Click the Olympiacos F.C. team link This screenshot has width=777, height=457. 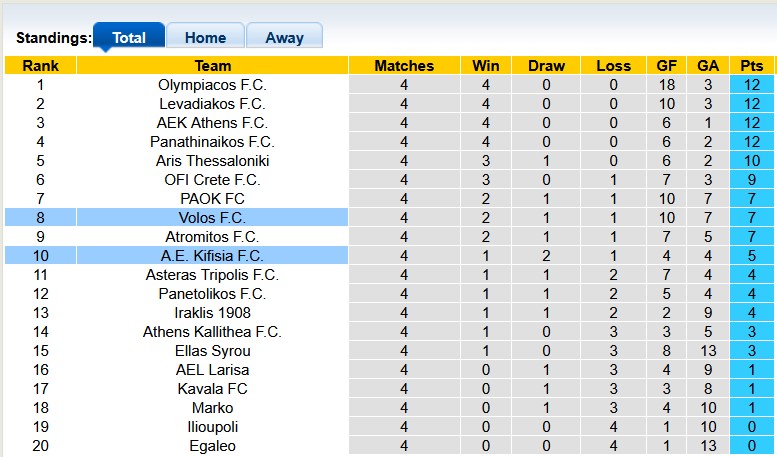tap(212, 85)
